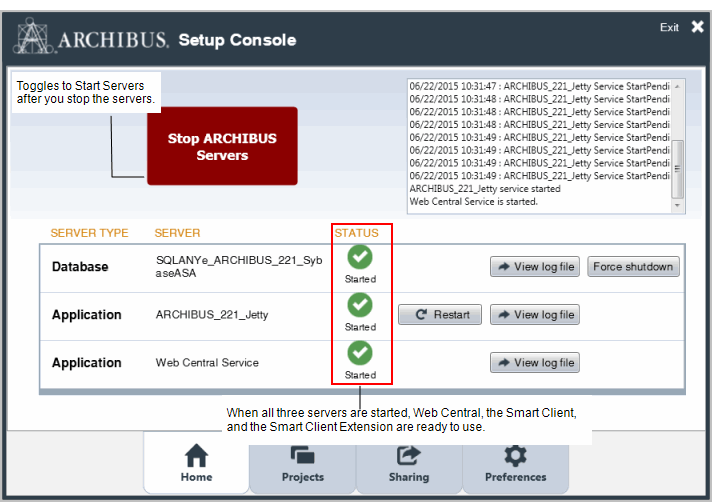Image resolution: width=712 pixels, height=502 pixels.
Task: Select the Web Central Service server name
Action: [207, 363]
